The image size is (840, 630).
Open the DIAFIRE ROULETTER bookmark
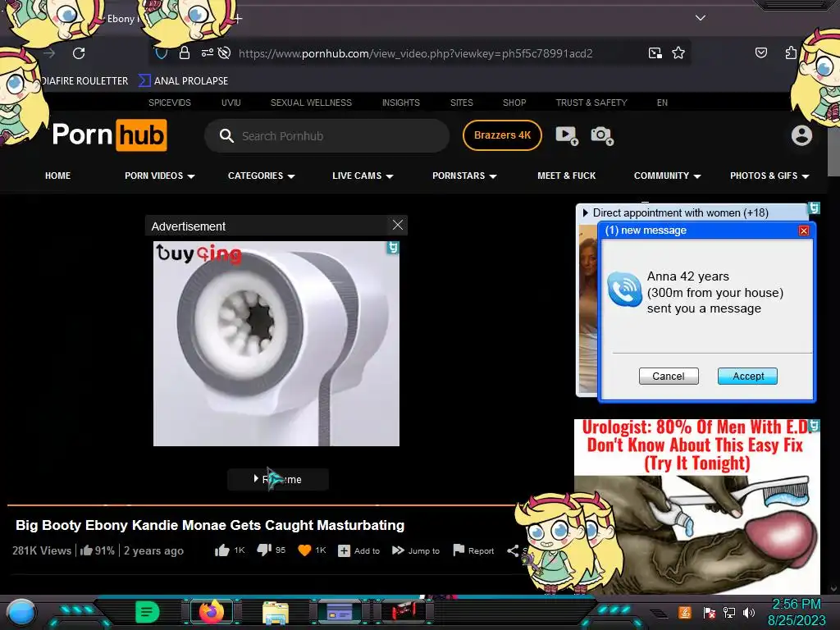click(x=84, y=81)
